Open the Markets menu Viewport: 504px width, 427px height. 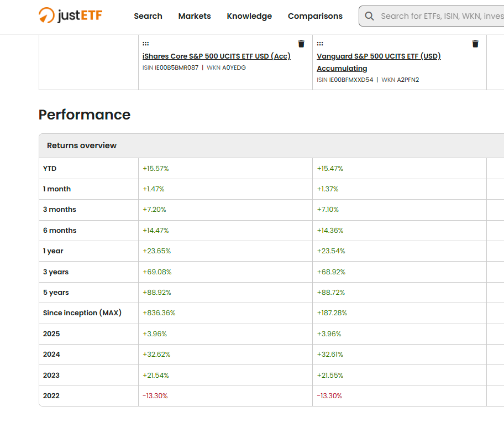pyautogui.click(x=195, y=16)
